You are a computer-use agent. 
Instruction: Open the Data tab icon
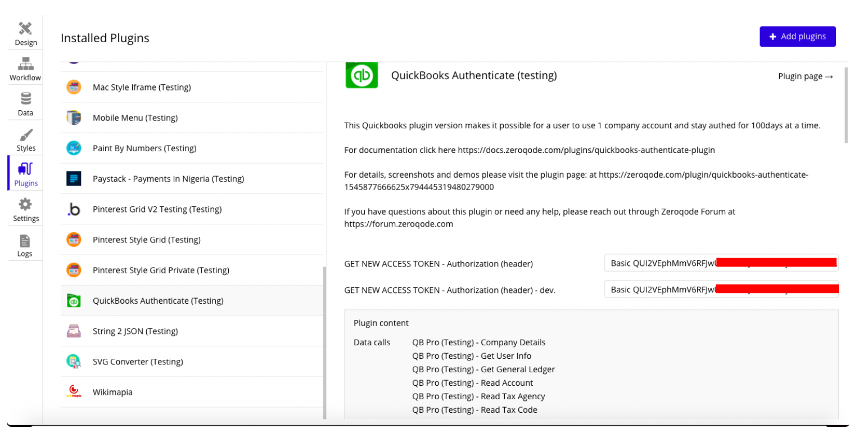click(26, 99)
